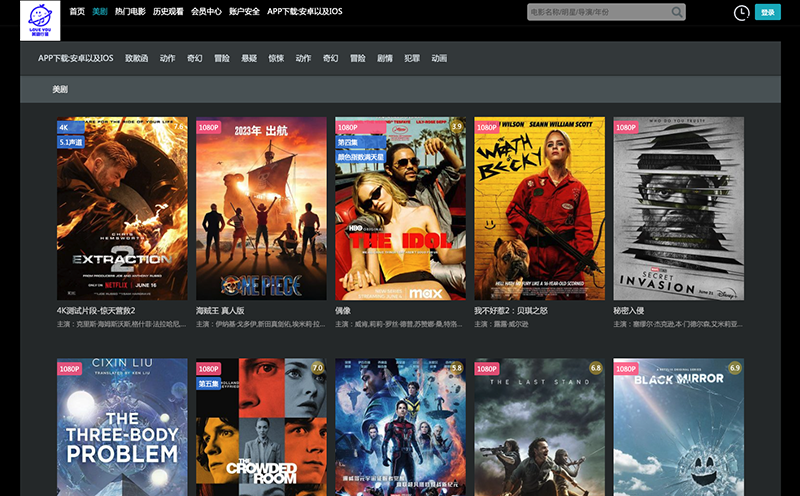
Task: Click the 登录 login button
Action: click(767, 12)
